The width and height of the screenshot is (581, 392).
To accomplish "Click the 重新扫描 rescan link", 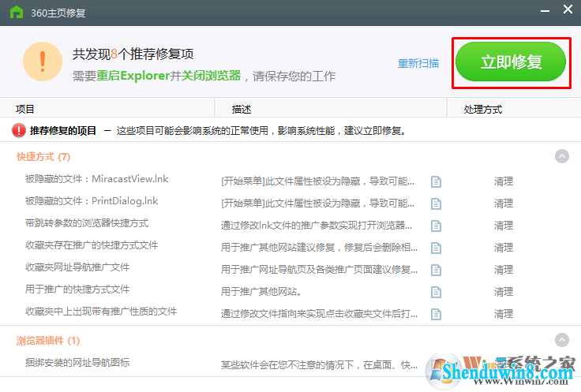I will pyautogui.click(x=418, y=63).
